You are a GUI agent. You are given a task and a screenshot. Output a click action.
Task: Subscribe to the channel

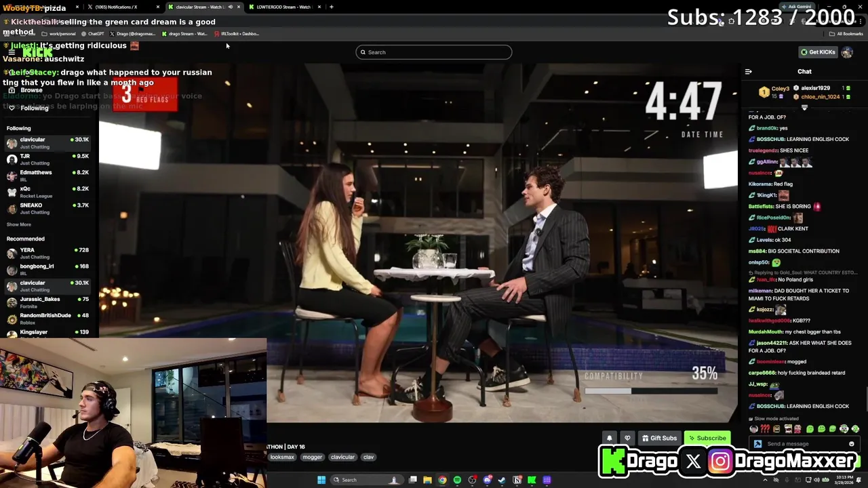[707, 438]
